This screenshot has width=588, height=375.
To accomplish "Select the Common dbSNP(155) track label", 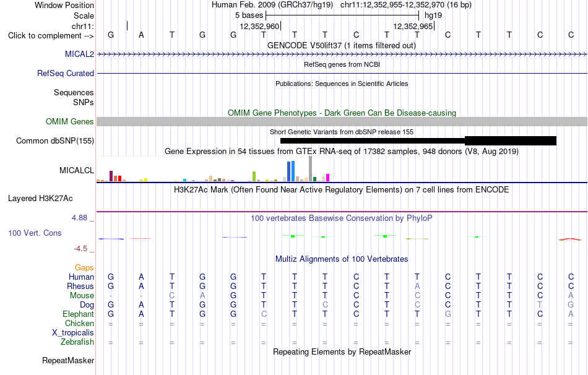I will point(55,141).
